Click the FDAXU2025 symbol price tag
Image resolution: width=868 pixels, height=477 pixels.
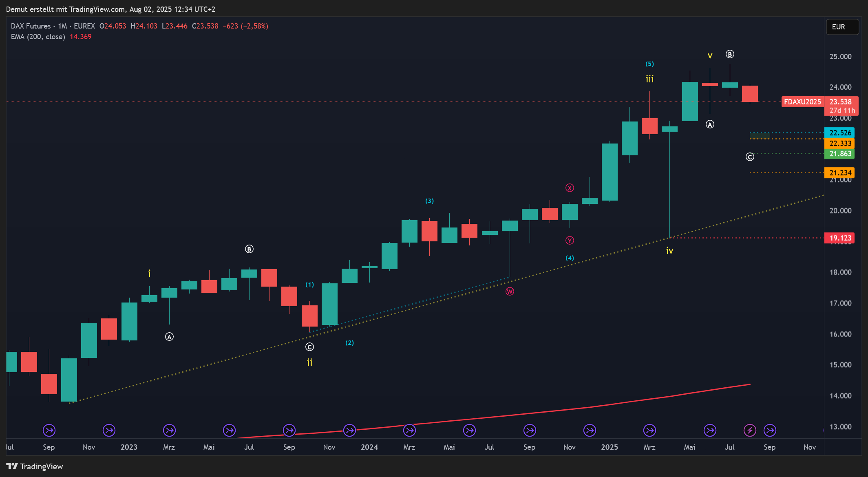pyautogui.click(x=802, y=102)
